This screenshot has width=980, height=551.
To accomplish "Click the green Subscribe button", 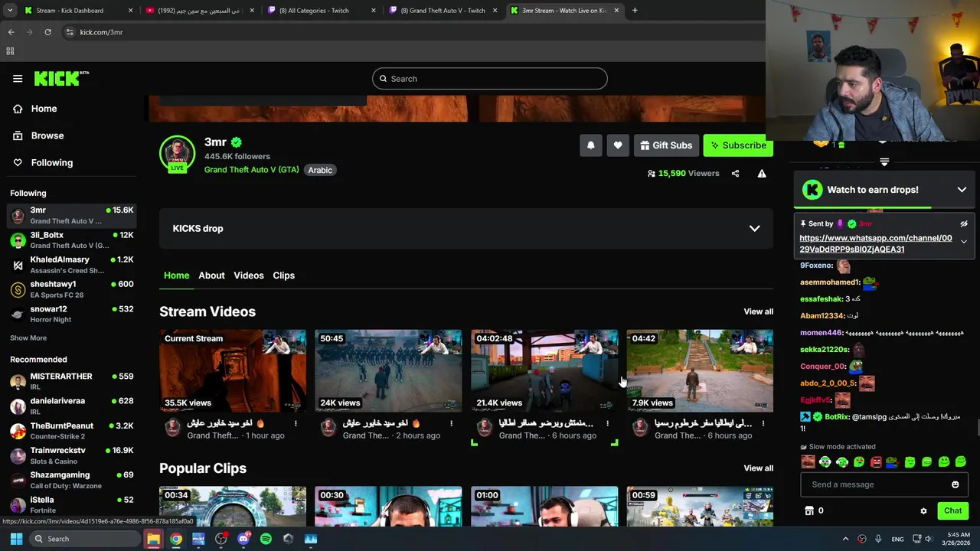I will point(738,145).
